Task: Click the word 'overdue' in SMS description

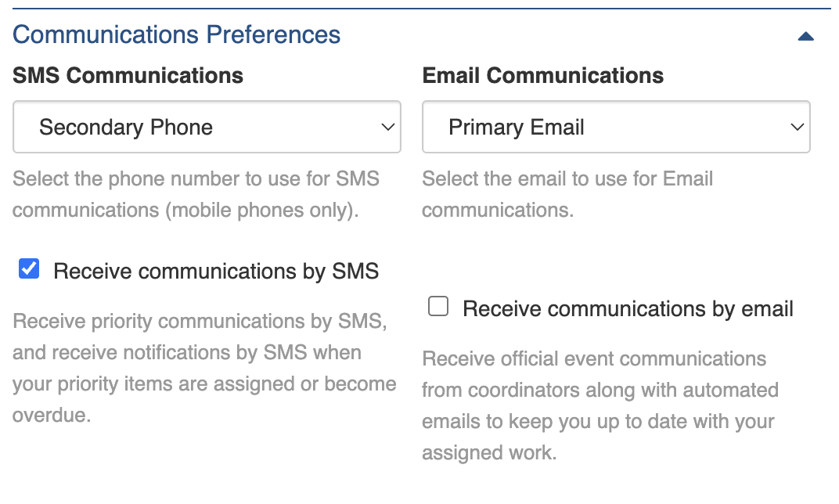Action: (52, 415)
